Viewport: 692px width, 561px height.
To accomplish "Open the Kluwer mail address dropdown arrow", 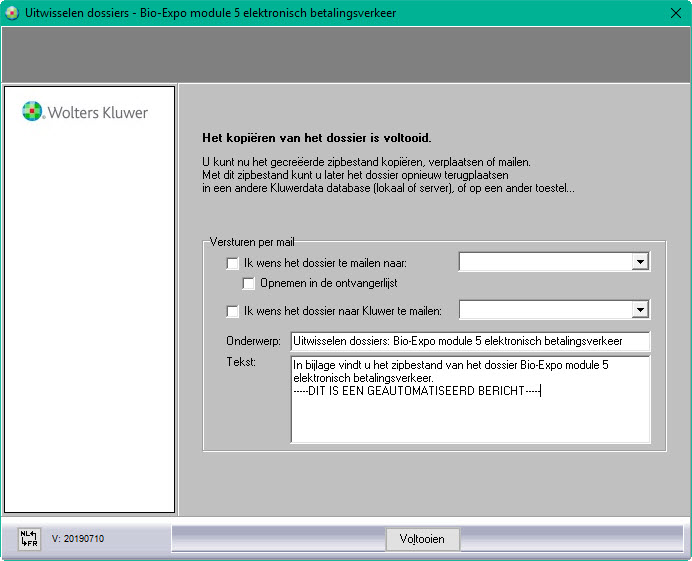I will [640, 310].
